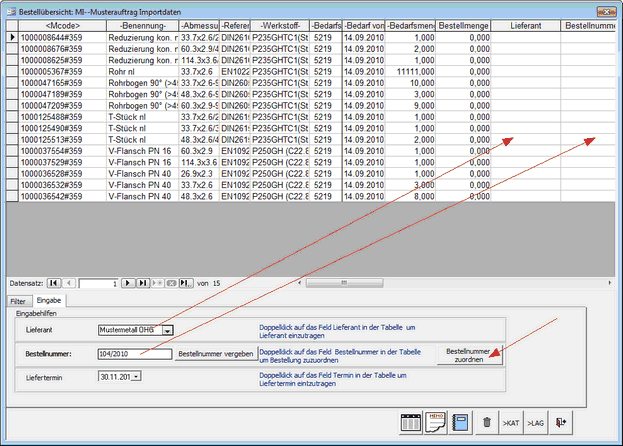Image resolution: width=623 pixels, height=446 pixels.
Task: Click the table columns view icon
Action: tap(410, 422)
